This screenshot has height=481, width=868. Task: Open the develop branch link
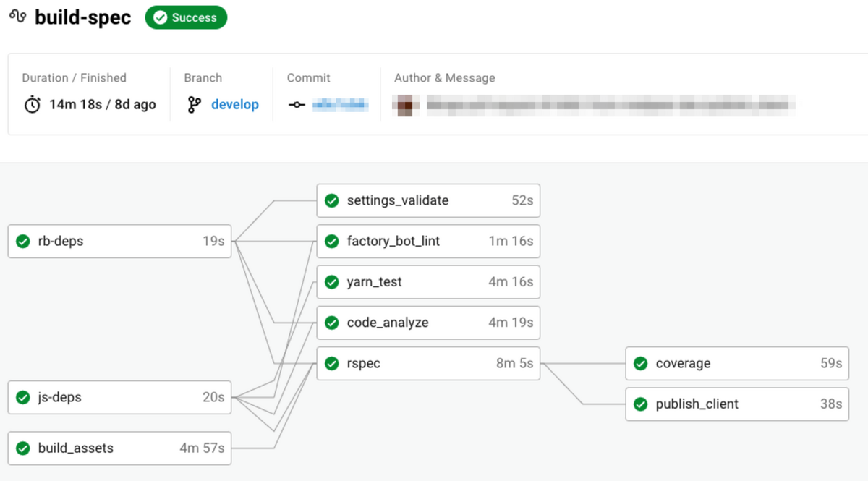point(234,105)
